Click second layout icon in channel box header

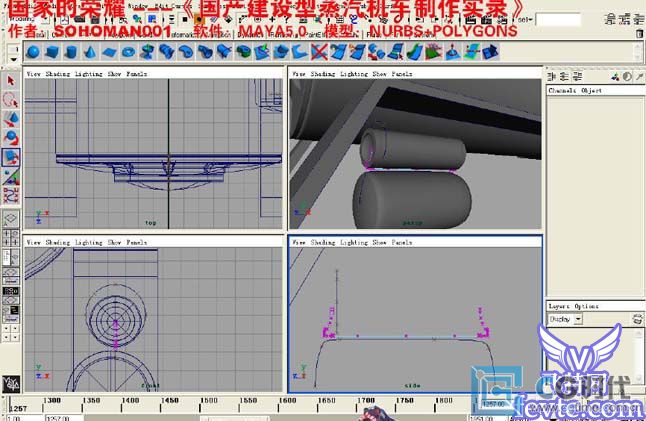click(564, 76)
